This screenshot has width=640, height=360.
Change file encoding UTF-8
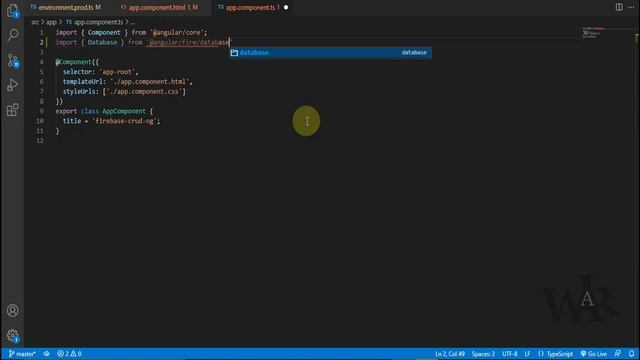(x=509, y=354)
